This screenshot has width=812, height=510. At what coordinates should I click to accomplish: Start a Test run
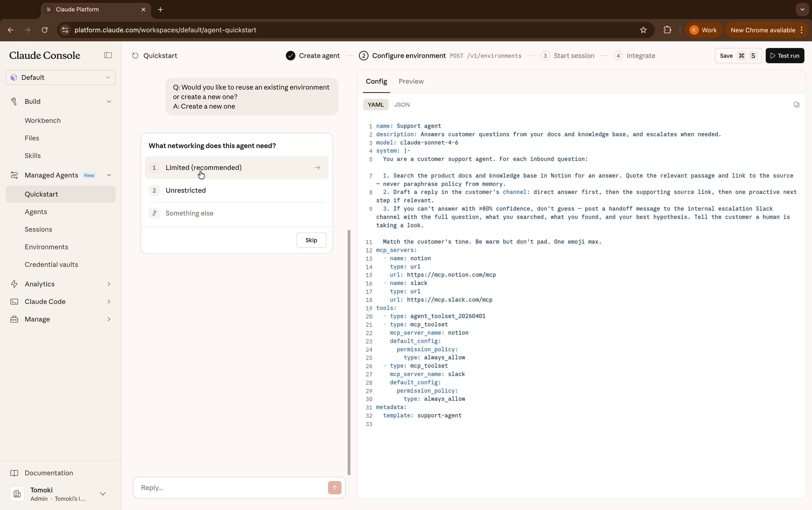coord(785,56)
